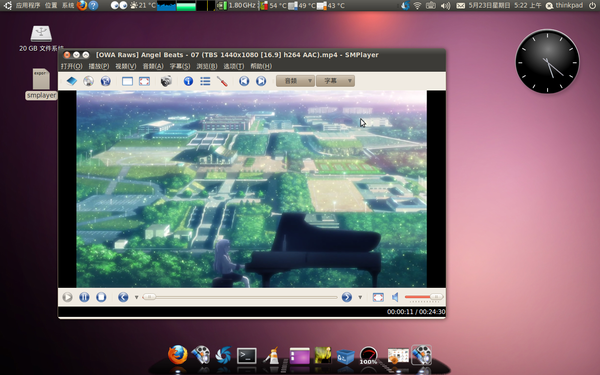This screenshot has width=600, height=375.
Task: Open the paintbrush app in the dock
Action: [272, 356]
